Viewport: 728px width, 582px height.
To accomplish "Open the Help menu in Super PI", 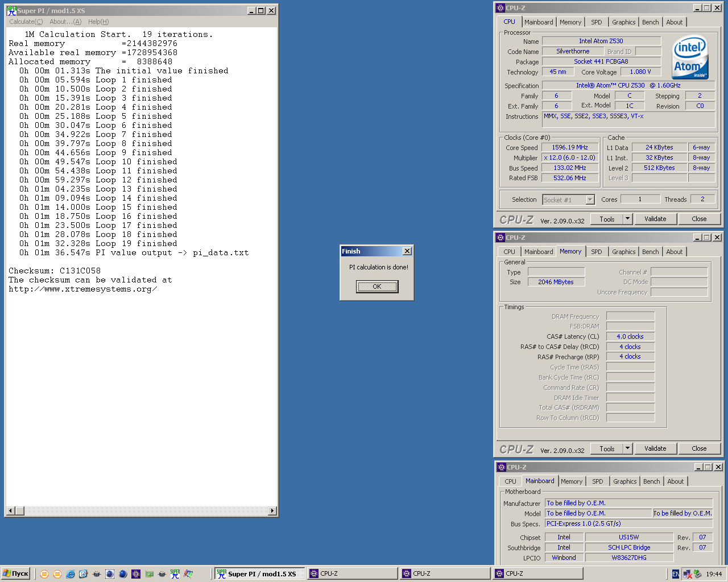I will pos(98,22).
